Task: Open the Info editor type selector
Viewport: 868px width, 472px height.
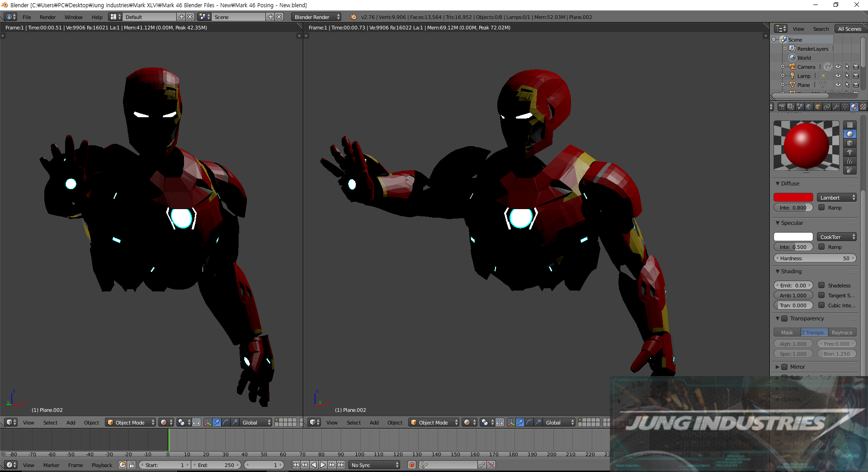Action: click(x=11, y=17)
